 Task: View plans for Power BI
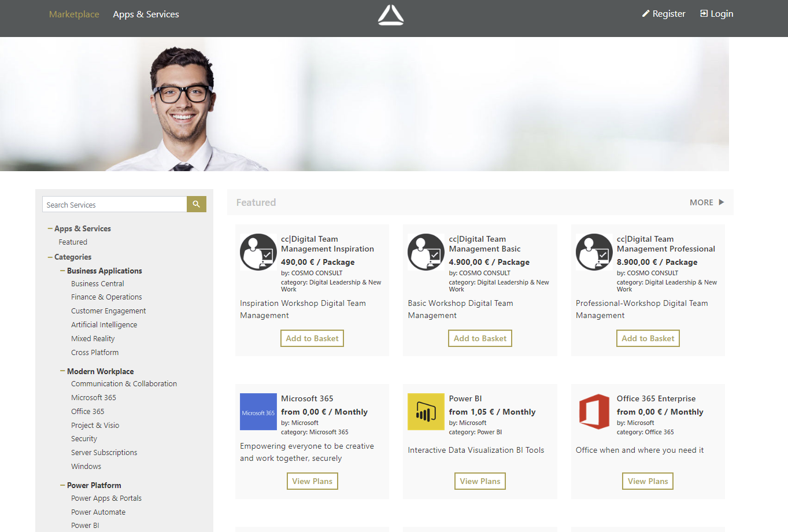(480, 481)
